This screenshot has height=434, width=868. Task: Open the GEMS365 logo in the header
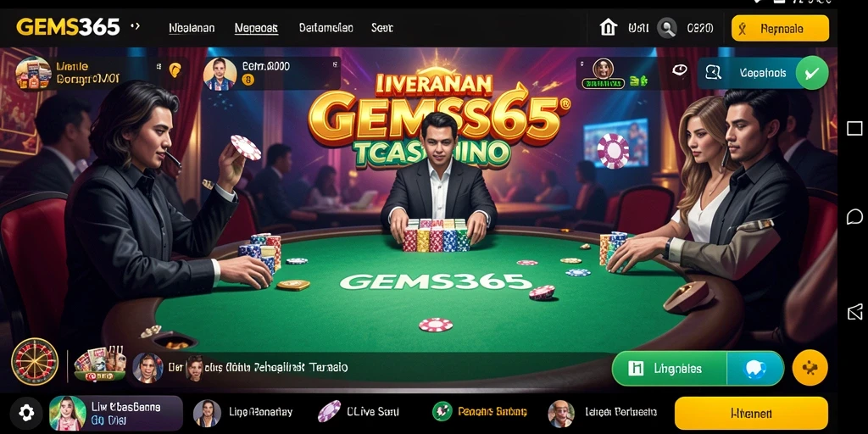[68, 27]
